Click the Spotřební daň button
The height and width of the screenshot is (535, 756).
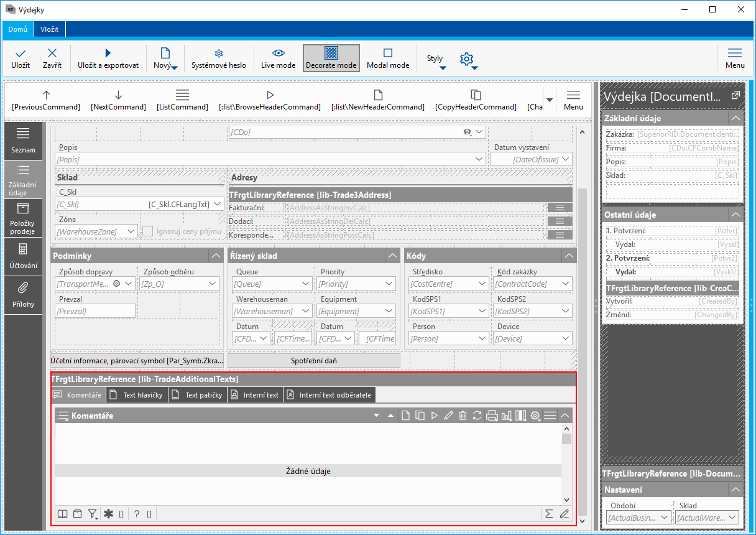pyautogui.click(x=314, y=360)
